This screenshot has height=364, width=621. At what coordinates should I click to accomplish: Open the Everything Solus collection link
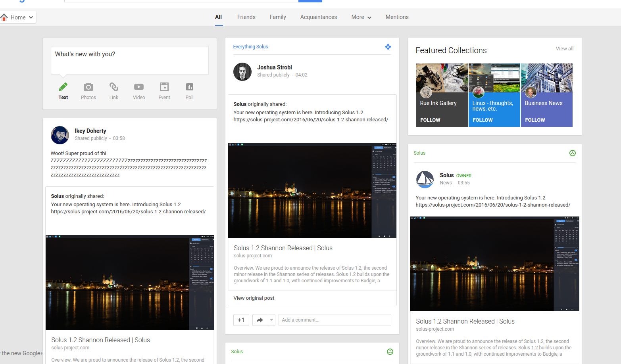coord(250,47)
